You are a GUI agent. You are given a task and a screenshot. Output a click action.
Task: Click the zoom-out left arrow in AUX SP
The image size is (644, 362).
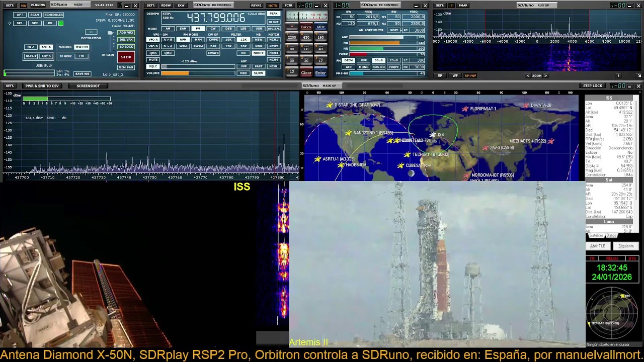pos(528,76)
